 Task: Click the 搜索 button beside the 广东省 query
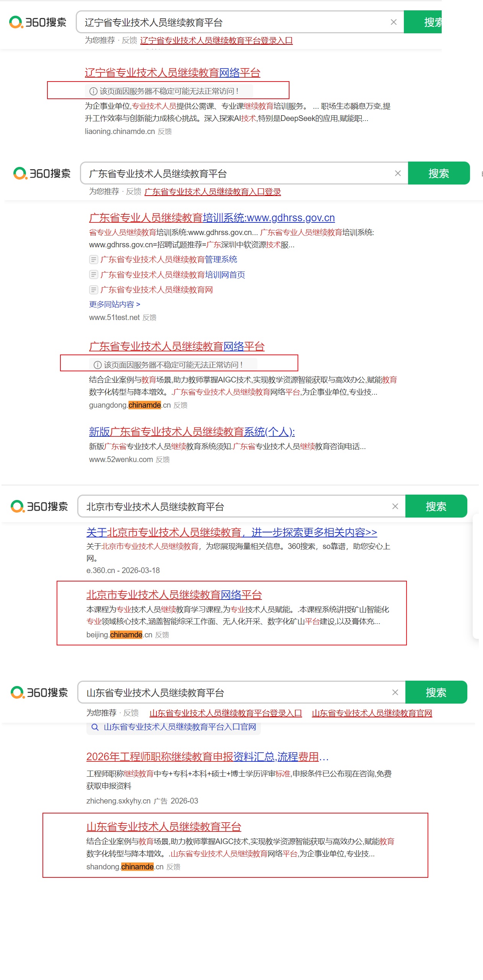pyautogui.click(x=439, y=173)
